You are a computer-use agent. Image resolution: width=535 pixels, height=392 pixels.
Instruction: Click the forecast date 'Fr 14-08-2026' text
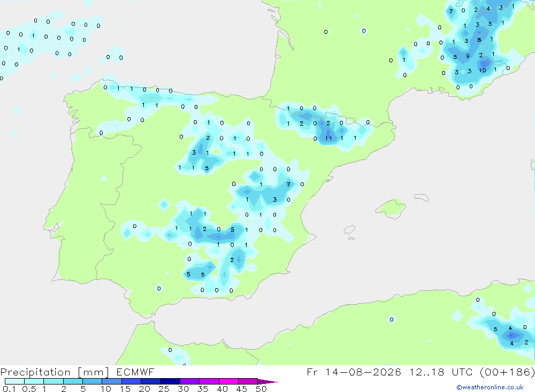pyautogui.click(x=354, y=372)
